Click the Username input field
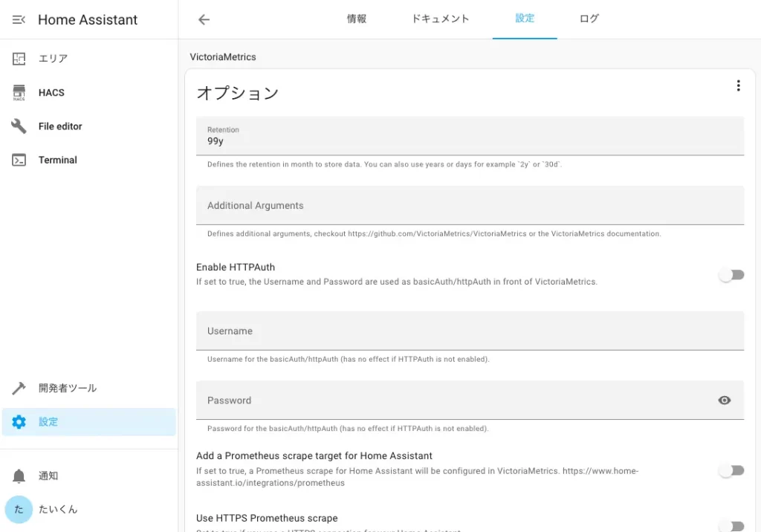The image size is (761, 532). (x=470, y=331)
